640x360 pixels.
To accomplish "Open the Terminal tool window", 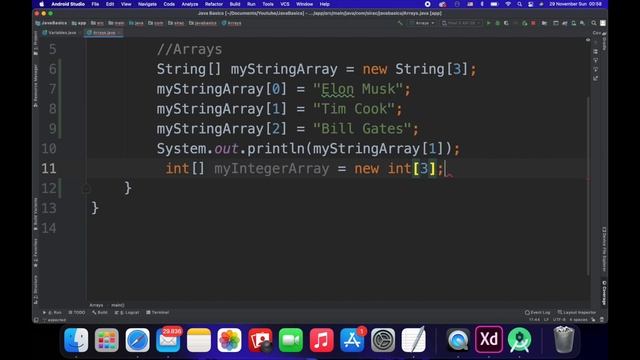I will point(158,312).
